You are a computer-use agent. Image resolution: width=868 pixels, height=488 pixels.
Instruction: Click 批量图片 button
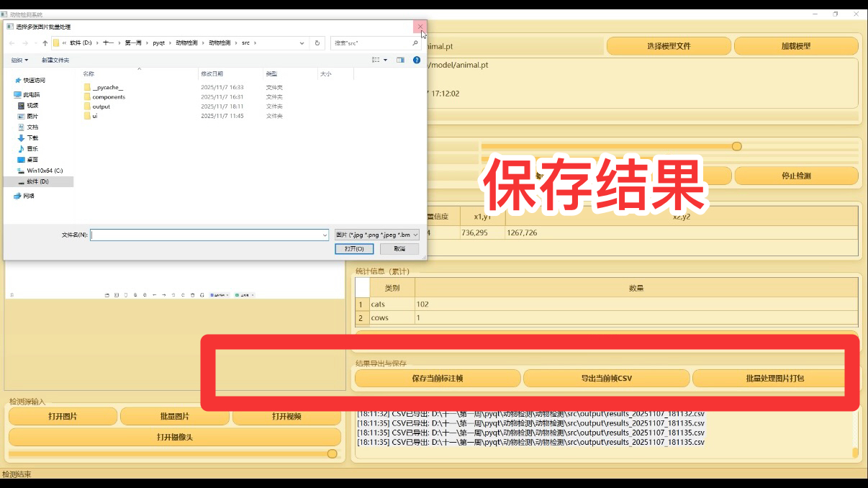point(175,416)
